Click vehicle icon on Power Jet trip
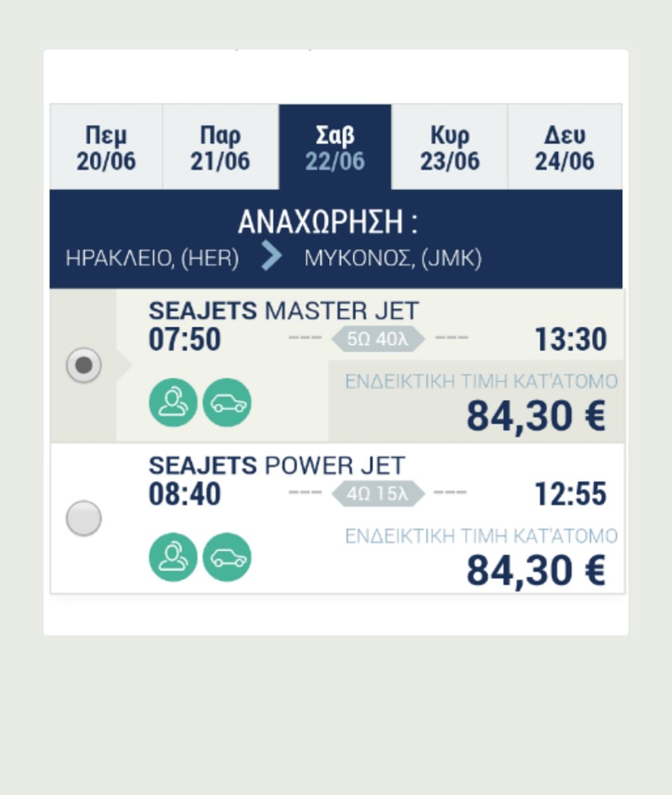The width and height of the screenshot is (672, 795). (x=227, y=557)
